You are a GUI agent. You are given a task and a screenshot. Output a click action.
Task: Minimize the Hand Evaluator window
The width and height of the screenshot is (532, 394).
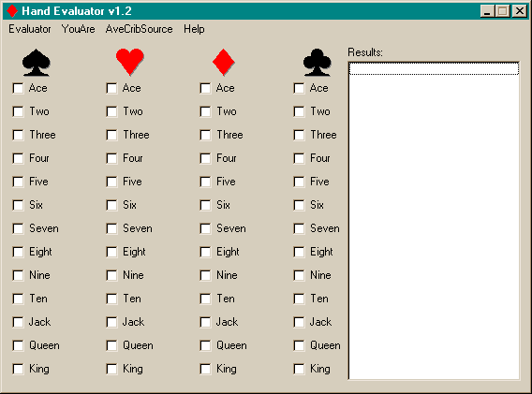(x=487, y=11)
